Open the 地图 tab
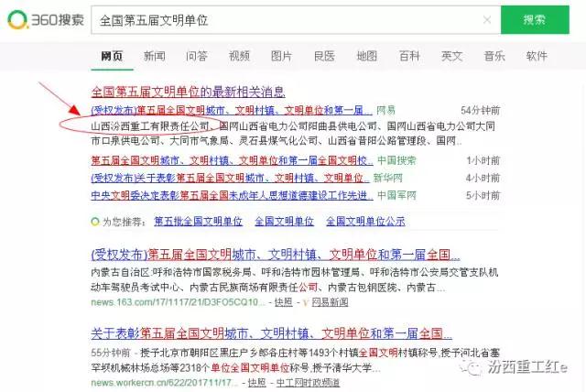586x392 pixels. tap(366, 56)
